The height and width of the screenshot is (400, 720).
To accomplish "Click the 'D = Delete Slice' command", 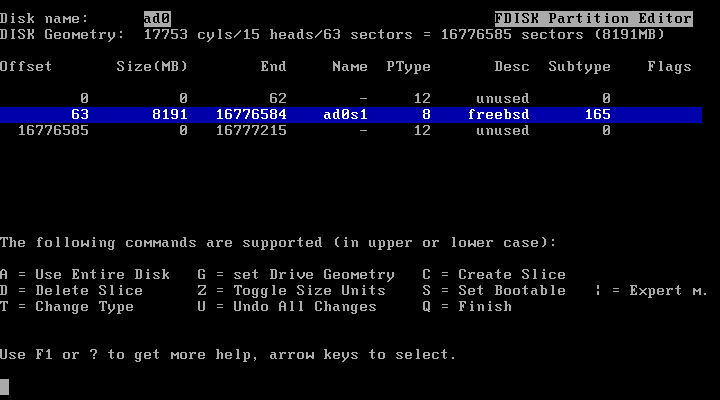I will 72,291.
